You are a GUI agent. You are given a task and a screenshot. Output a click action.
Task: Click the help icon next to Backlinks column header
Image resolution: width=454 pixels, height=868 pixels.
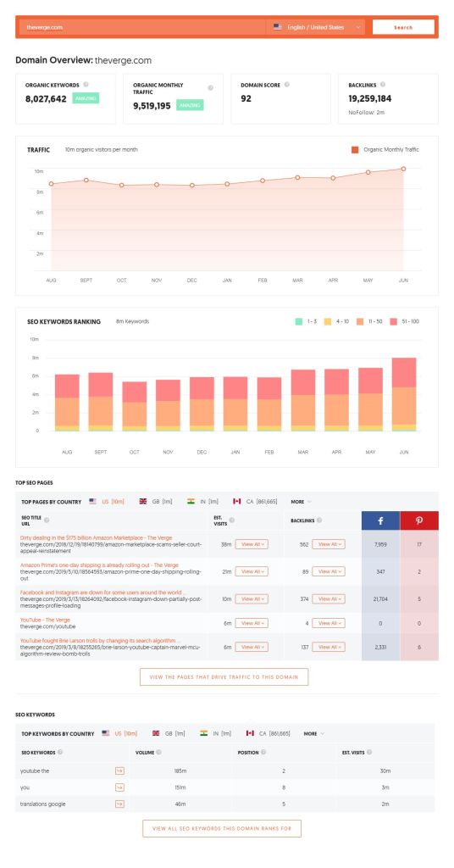319,520
